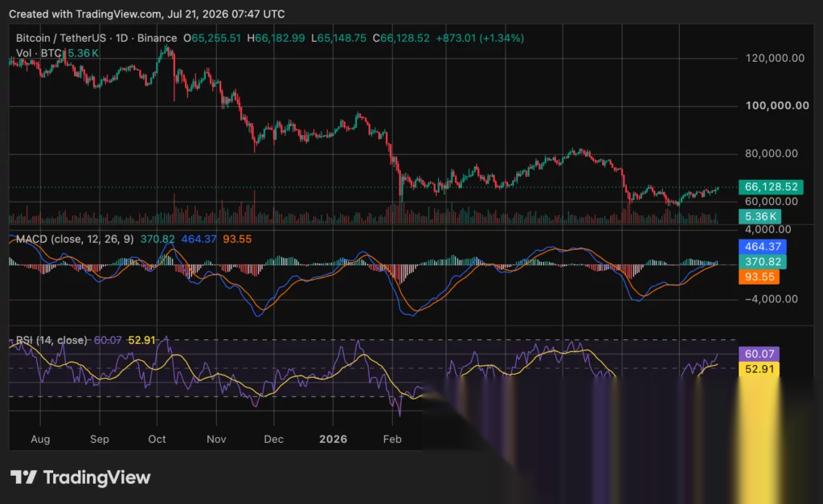Click the TradingView wordmark text
The image size is (823, 504).
click(x=96, y=477)
